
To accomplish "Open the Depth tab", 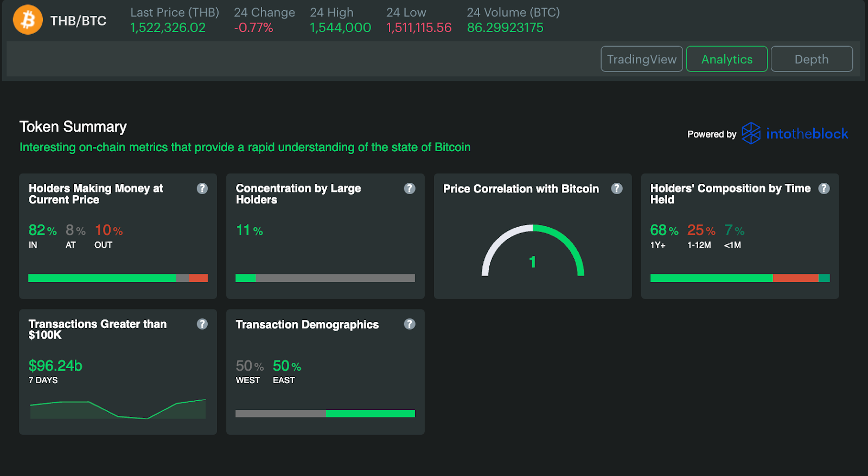I will click(x=812, y=59).
